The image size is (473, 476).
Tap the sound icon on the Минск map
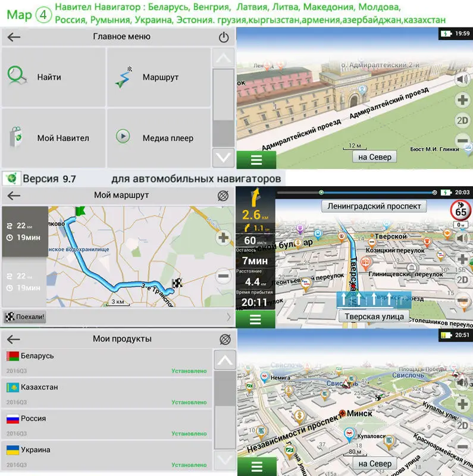(x=462, y=383)
